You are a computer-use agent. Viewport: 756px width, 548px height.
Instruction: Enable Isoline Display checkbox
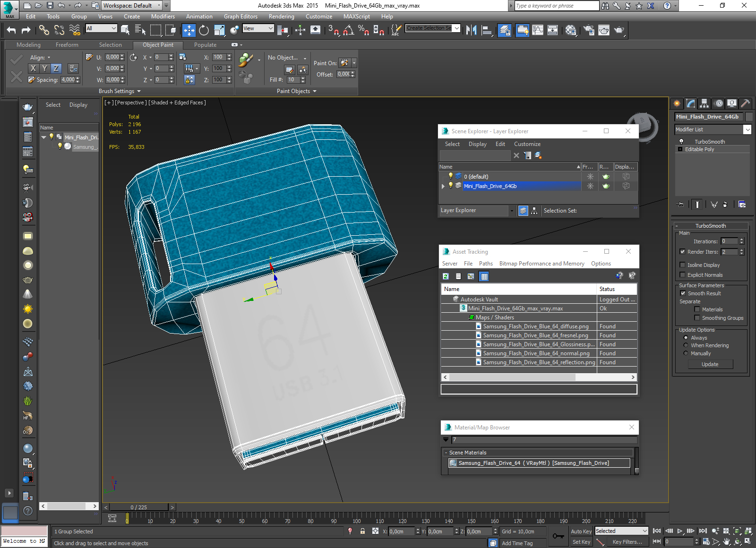tap(682, 265)
